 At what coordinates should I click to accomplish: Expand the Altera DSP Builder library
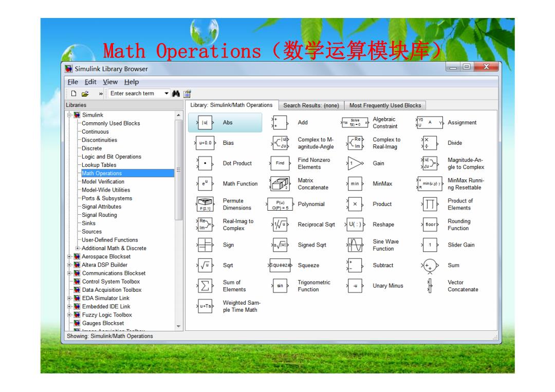(x=70, y=265)
